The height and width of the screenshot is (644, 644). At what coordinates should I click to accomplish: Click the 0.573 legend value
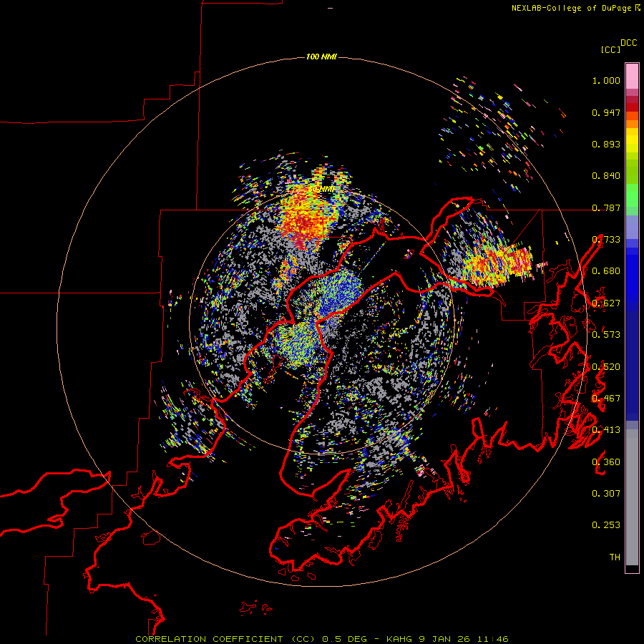606,335
